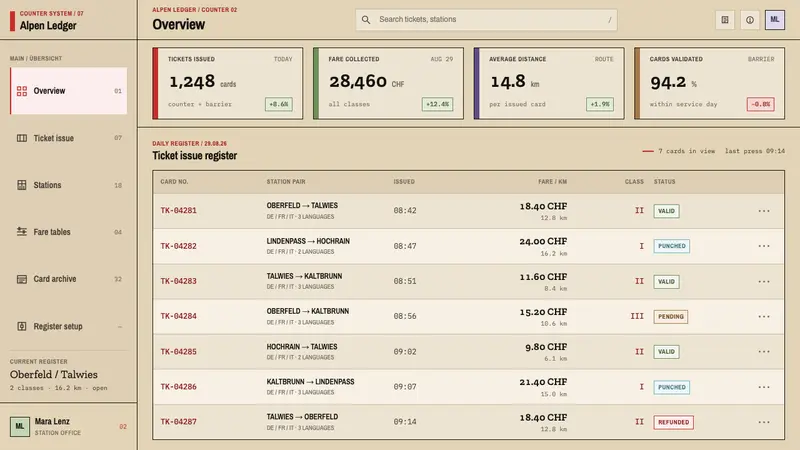Viewport: 800px width, 450px height.
Task: Open the Ticket issue section
Action: tap(68, 138)
